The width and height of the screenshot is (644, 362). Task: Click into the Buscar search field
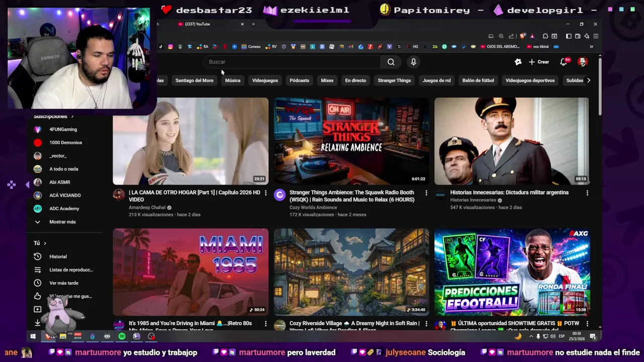click(x=292, y=62)
